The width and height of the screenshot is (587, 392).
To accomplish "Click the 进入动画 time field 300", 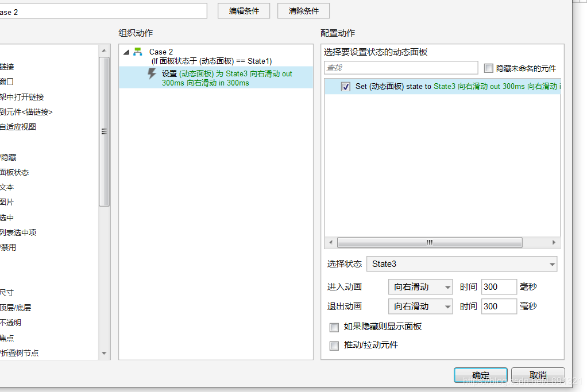I will point(499,287).
